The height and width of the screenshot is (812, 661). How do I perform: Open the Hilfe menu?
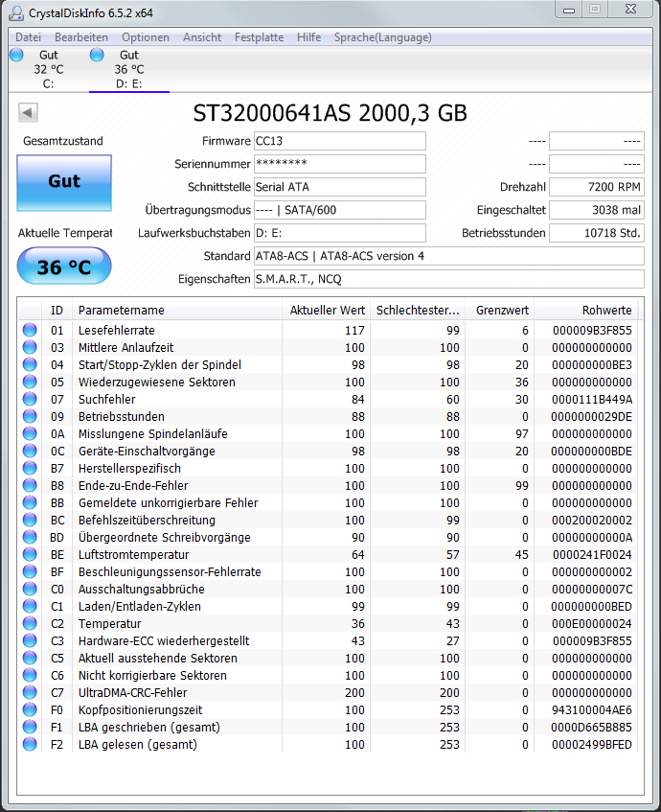coord(309,37)
